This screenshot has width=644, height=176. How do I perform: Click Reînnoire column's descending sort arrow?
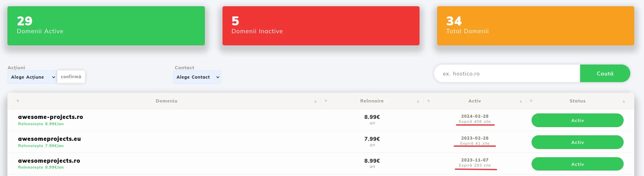coord(326,101)
